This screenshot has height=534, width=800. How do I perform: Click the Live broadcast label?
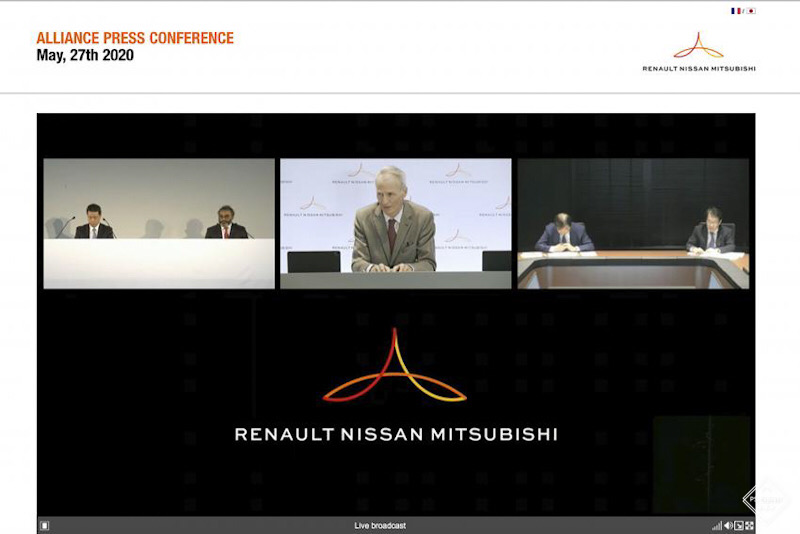tap(380, 525)
